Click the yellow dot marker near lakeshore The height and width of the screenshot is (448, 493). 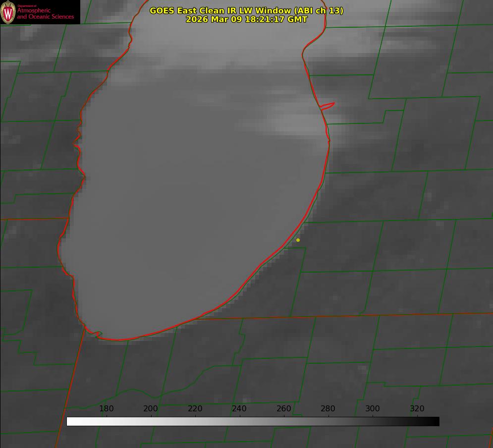[x=298, y=240]
